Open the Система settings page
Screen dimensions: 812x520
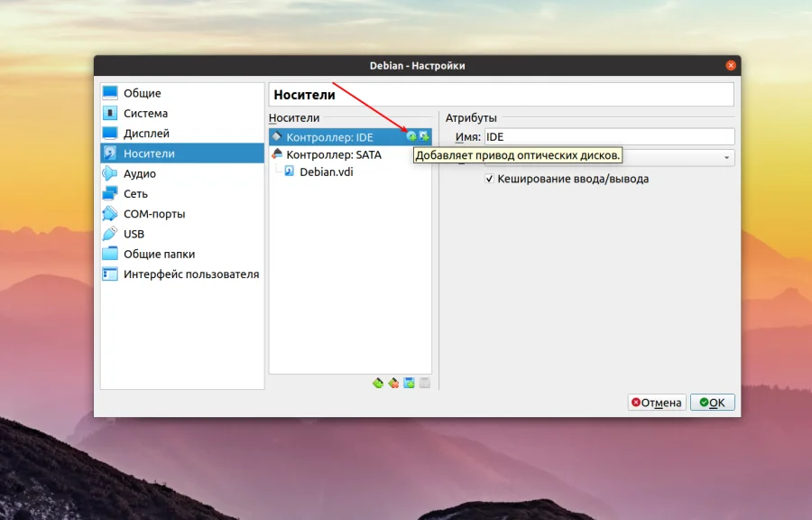point(144,114)
